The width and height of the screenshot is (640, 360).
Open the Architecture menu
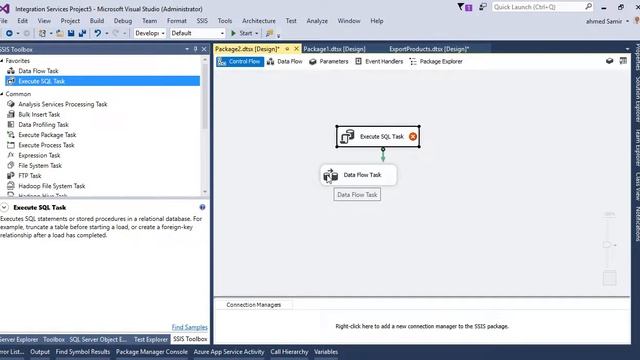click(x=259, y=21)
